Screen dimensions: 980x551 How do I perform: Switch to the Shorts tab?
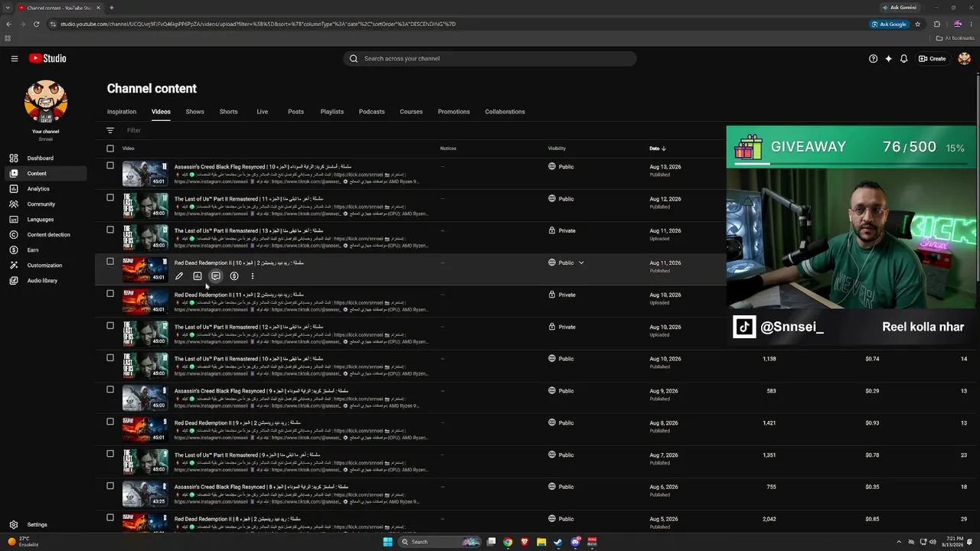click(x=229, y=112)
